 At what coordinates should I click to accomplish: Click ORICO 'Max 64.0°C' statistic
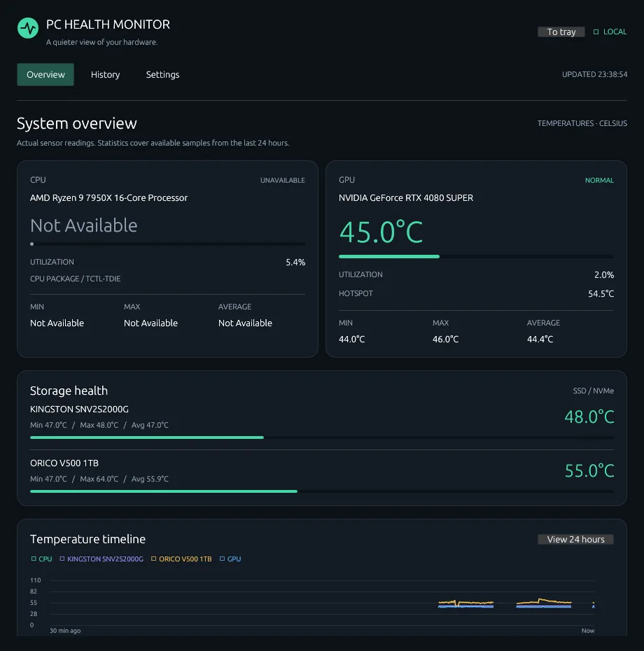99,479
